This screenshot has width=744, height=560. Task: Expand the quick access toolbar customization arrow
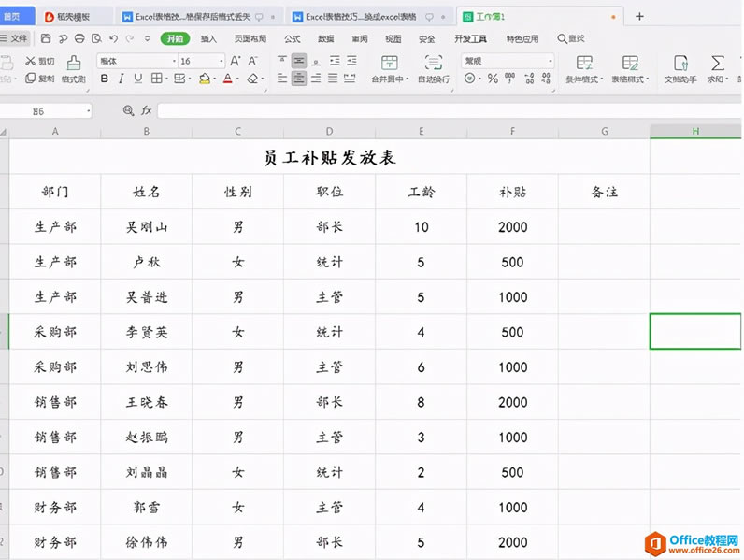click(x=147, y=38)
